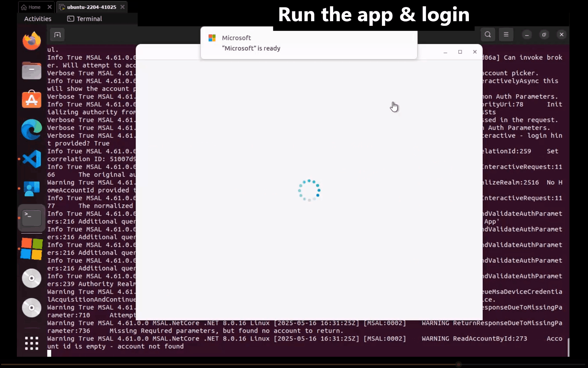Click the blue Microsoft account dock icon
This screenshot has width=588, height=368.
tap(31, 189)
